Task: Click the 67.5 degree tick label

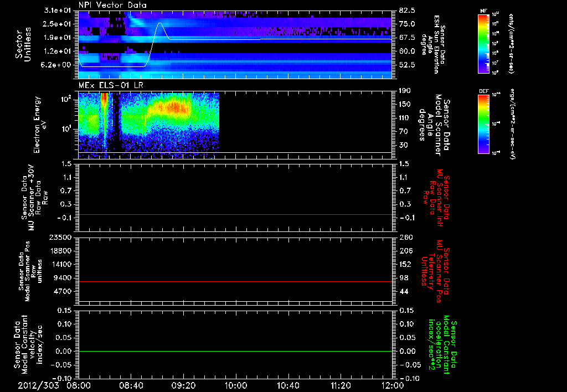Action: click(407, 38)
